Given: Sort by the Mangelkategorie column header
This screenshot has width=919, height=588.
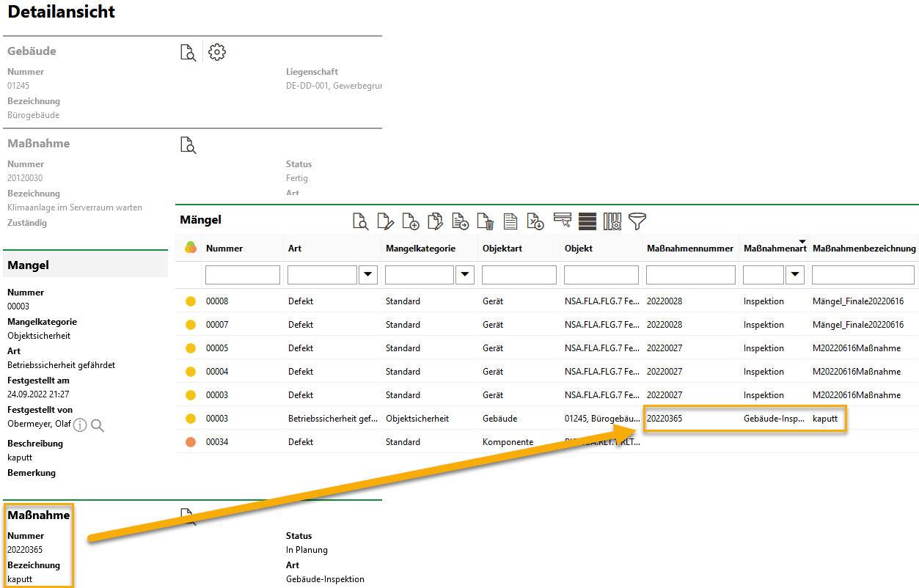Looking at the screenshot, I should [x=420, y=249].
